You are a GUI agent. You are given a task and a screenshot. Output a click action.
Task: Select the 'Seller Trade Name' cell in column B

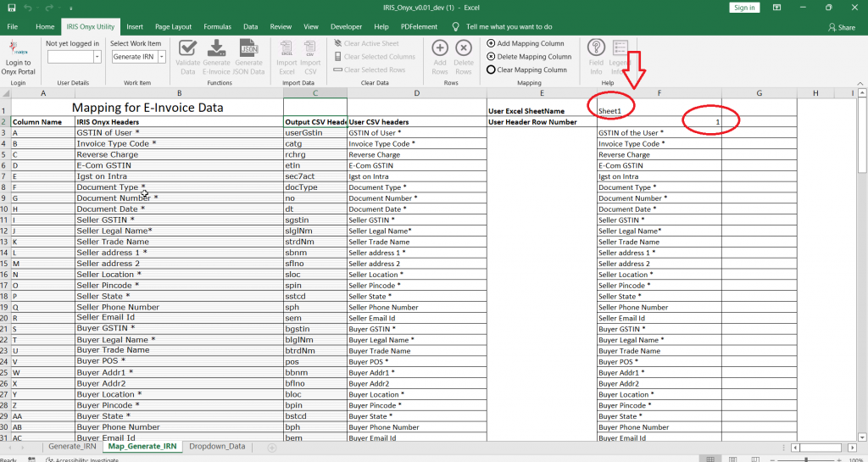click(x=179, y=242)
